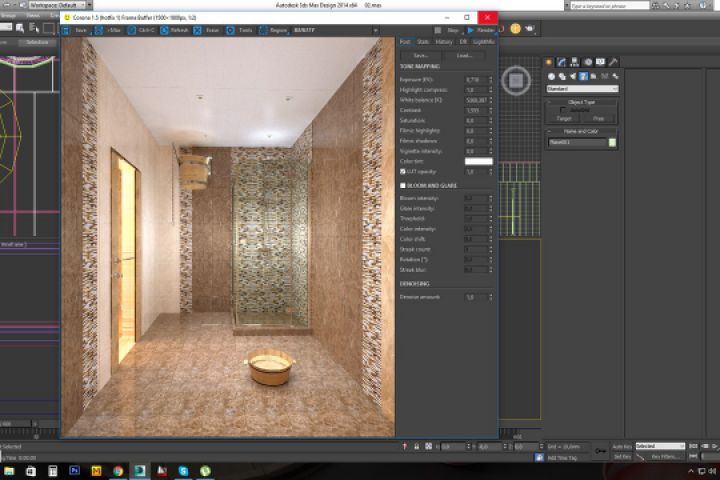Select the Shapes category icon
Image resolution: width=720 pixels, height=480 pixels.
coord(562,77)
